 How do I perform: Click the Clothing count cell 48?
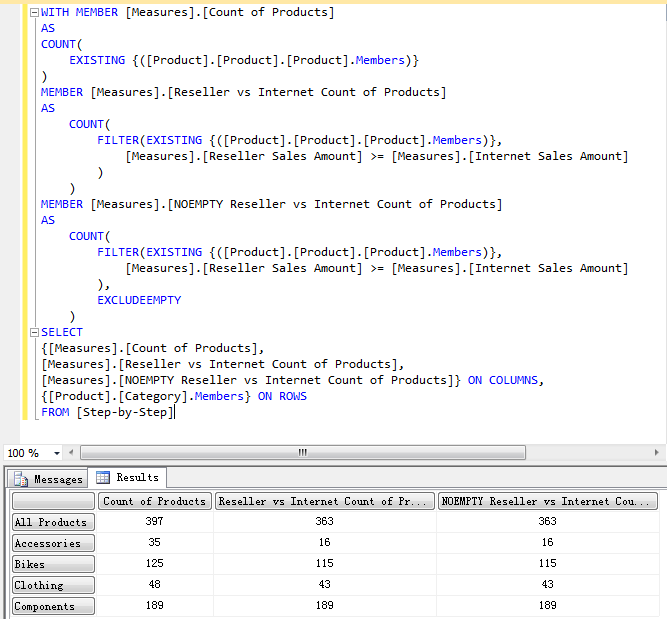[x=154, y=584]
